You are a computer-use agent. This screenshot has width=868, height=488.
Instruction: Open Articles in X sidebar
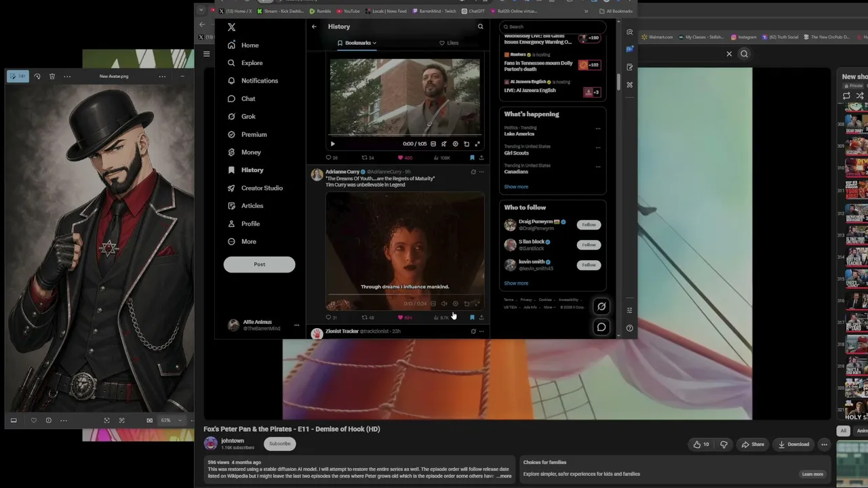point(245,206)
